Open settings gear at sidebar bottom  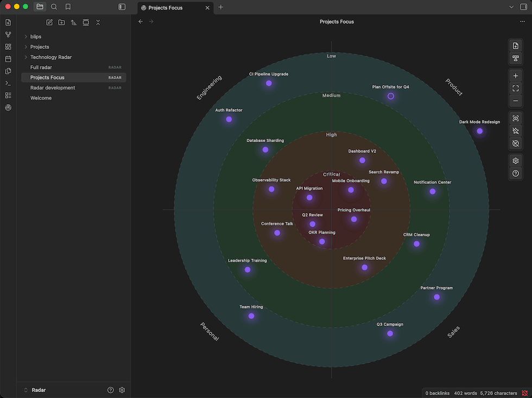[122, 390]
